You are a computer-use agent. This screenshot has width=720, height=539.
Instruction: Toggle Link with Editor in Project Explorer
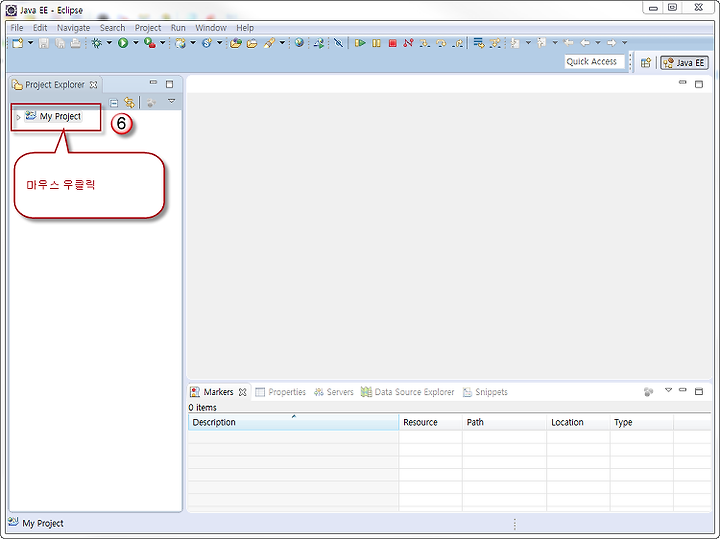tap(129, 102)
